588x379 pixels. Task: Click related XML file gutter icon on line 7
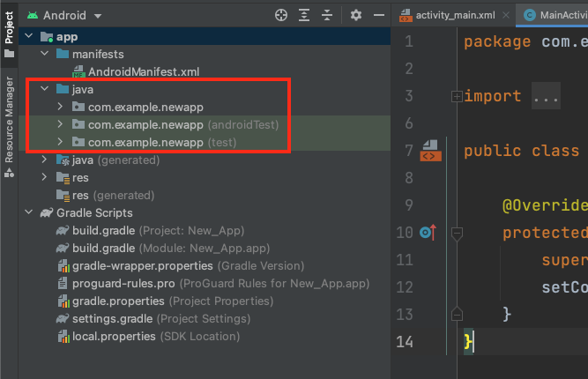click(430, 151)
